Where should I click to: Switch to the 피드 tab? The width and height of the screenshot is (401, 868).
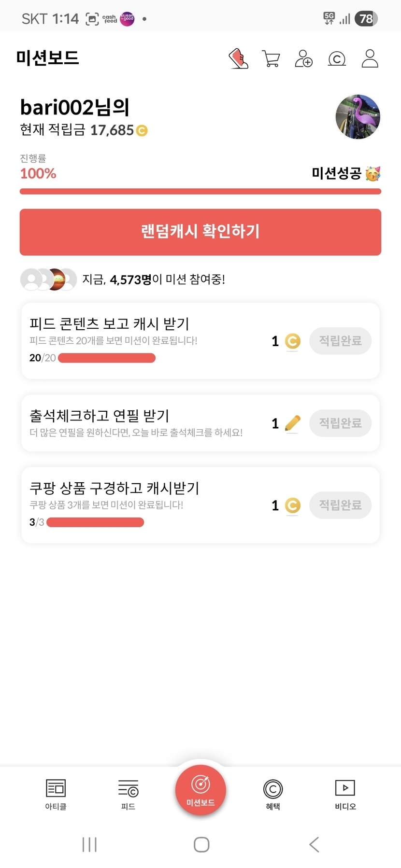click(x=128, y=794)
